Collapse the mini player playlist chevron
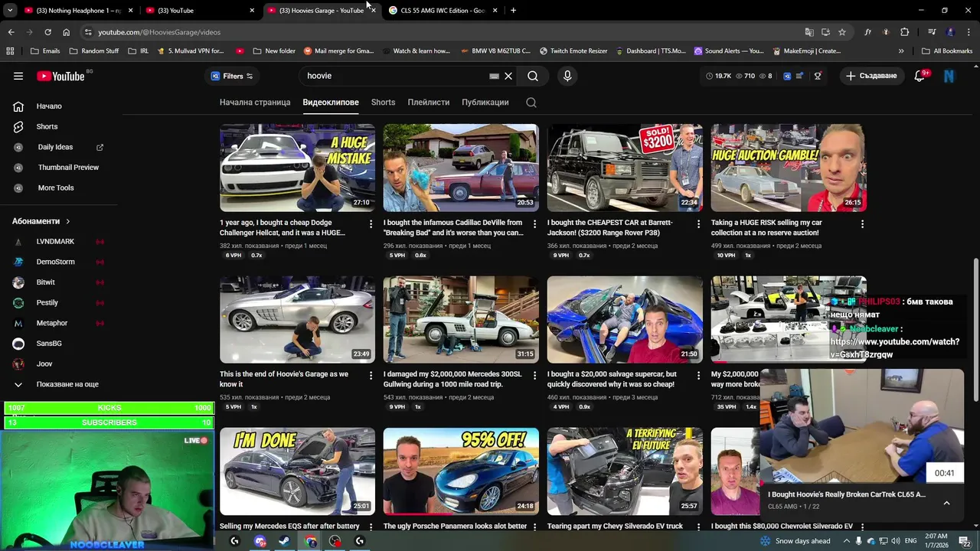The height and width of the screenshot is (551, 980). coord(946,503)
